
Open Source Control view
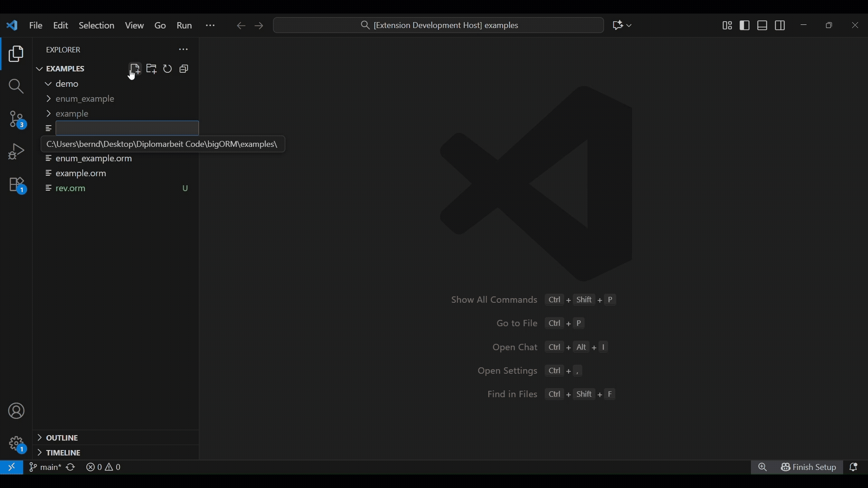pyautogui.click(x=16, y=120)
